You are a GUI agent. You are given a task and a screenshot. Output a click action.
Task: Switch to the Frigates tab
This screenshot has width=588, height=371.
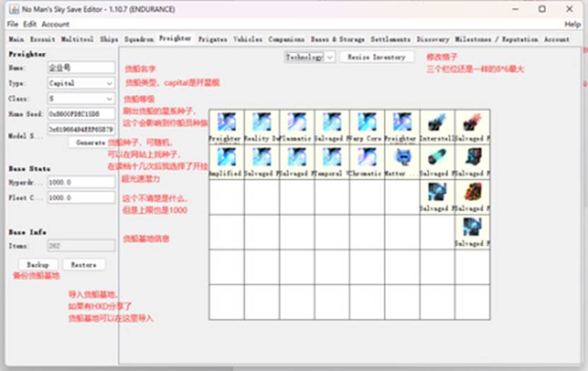coord(212,39)
